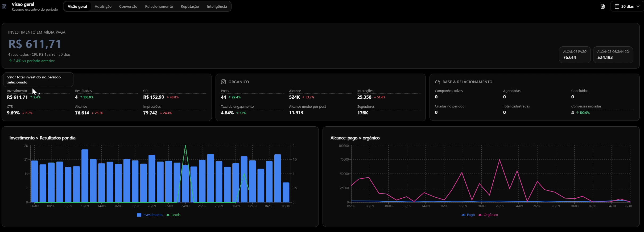Open the dashboard grid menu icon

(4, 6)
